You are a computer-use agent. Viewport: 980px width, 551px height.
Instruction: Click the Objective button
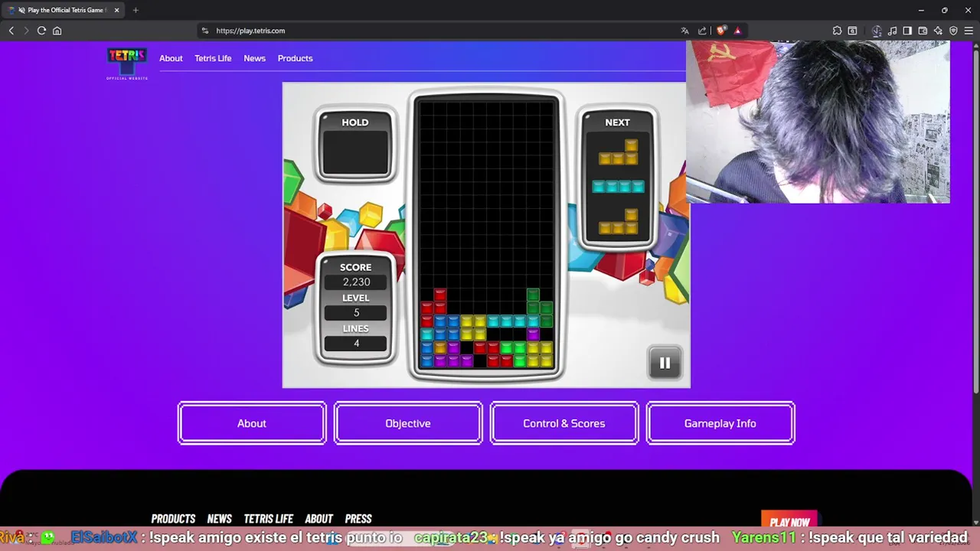408,423
